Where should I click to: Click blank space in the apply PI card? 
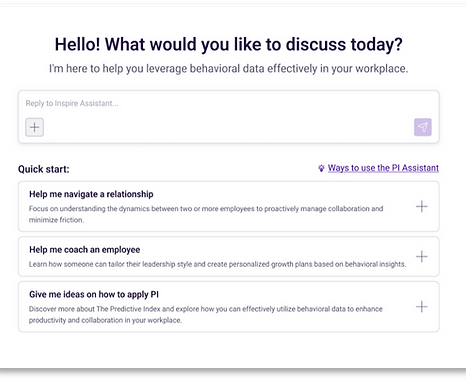283,294
